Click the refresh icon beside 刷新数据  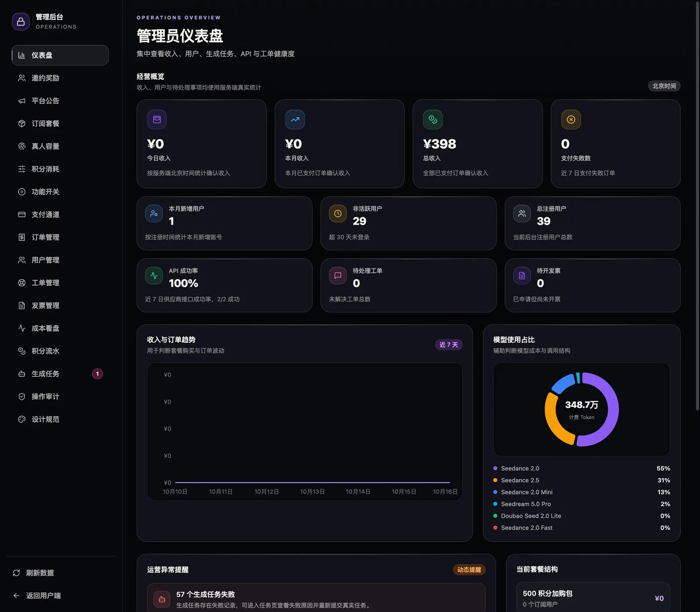(16, 573)
